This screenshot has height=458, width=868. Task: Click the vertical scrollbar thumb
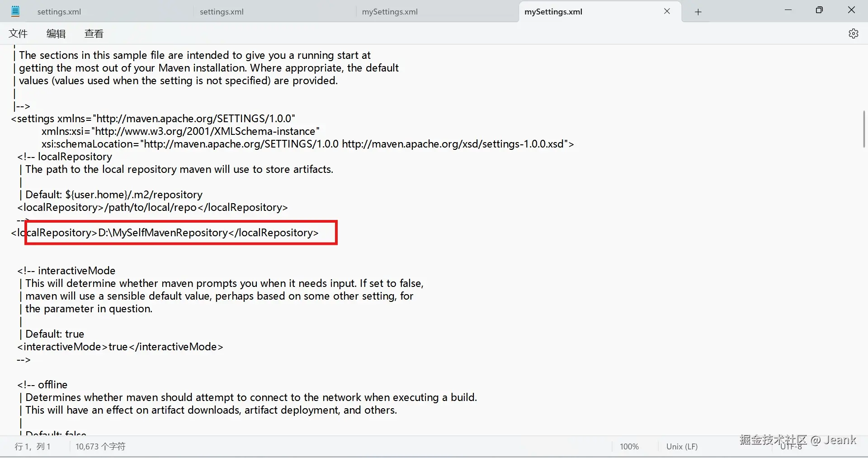[864, 129]
